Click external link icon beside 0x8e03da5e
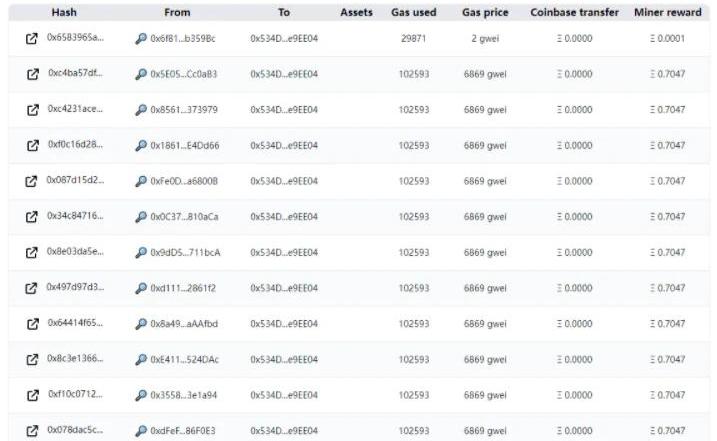This screenshot has height=441, width=717. tap(32, 252)
